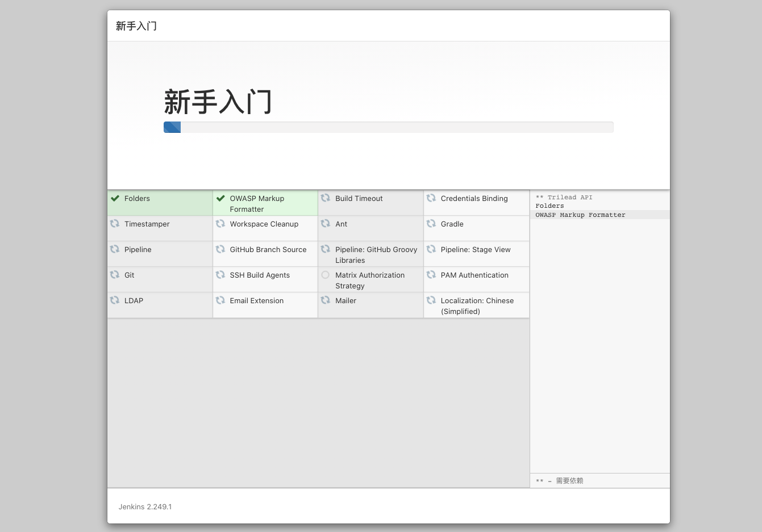
Task: Click the spinner icon beside Ant plugin
Action: pyautogui.click(x=325, y=224)
